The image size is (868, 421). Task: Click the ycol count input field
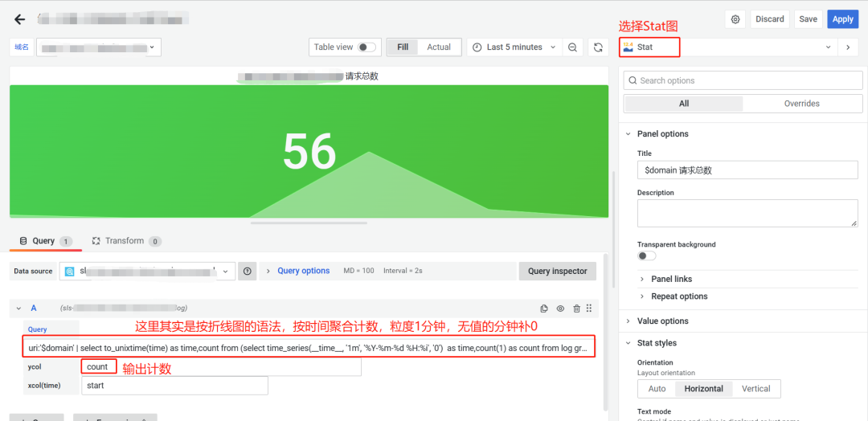(222, 367)
